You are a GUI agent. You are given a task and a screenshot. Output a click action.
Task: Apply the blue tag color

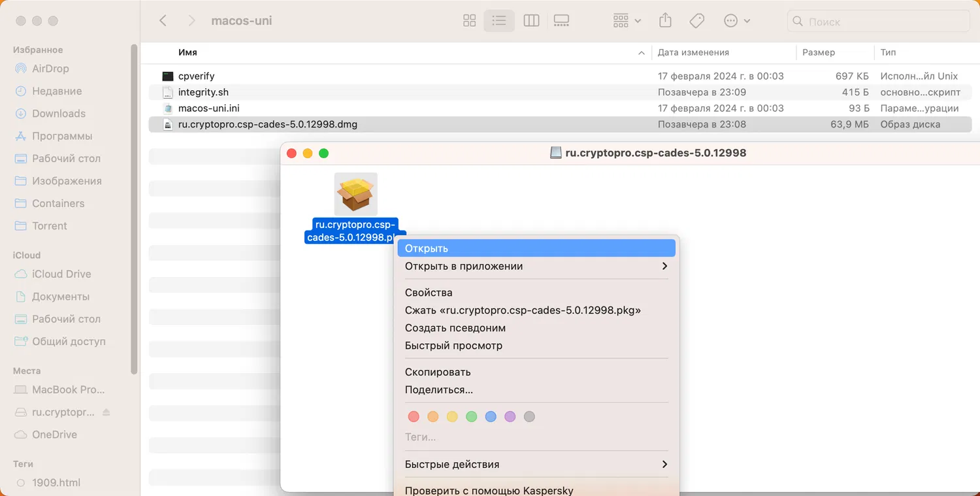pyautogui.click(x=491, y=416)
